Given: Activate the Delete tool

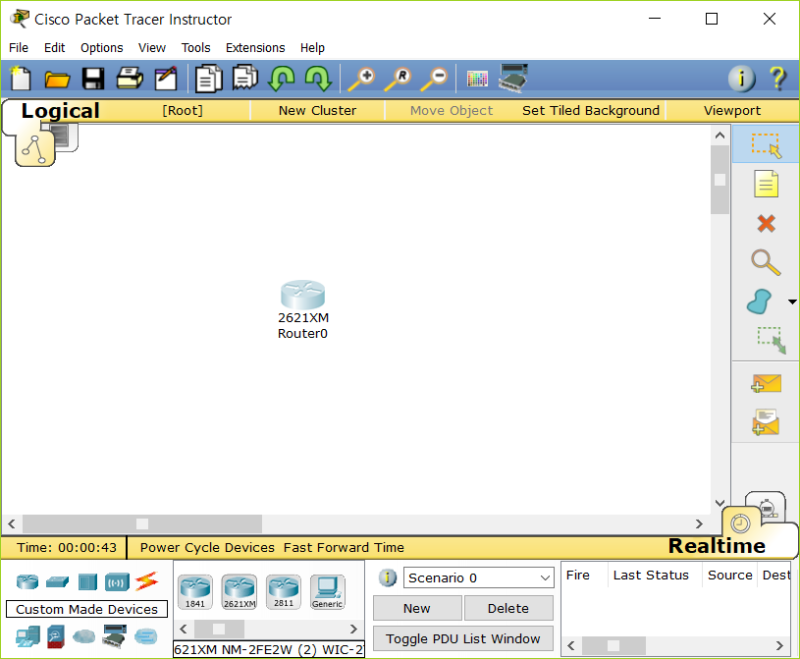Looking at the screenshot, I should tap(765, 224).
